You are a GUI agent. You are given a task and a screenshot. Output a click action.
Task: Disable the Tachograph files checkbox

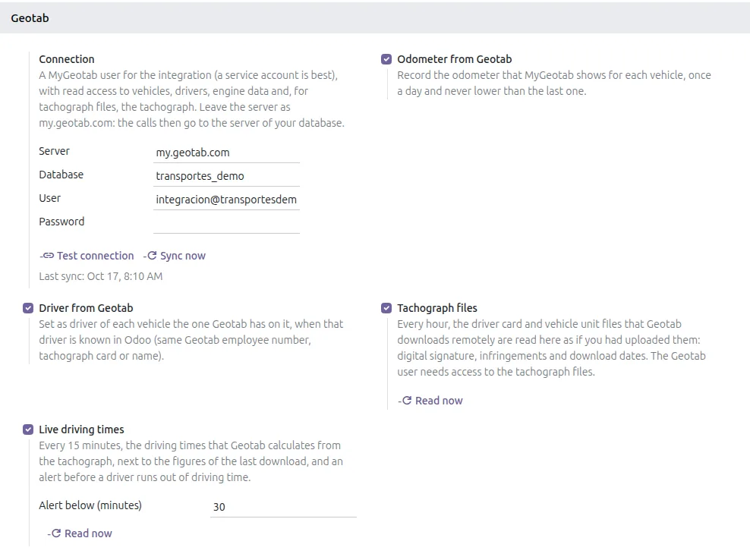coord(386,308)
